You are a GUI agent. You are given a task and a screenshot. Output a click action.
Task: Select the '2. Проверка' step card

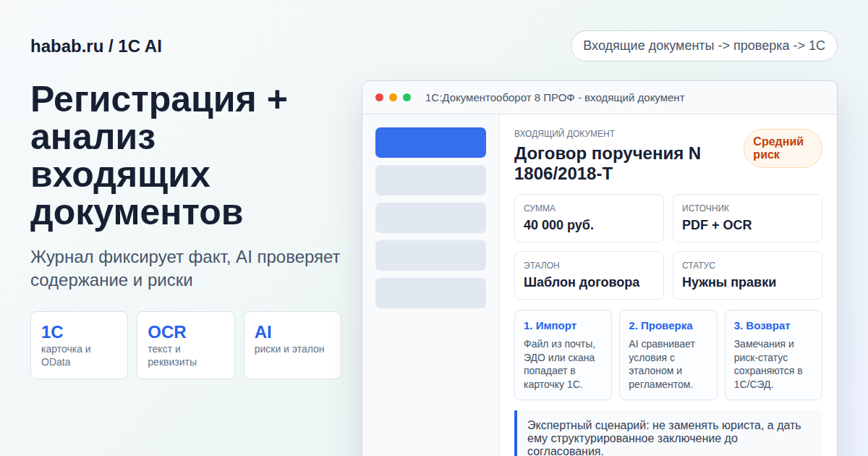(668, 355)
